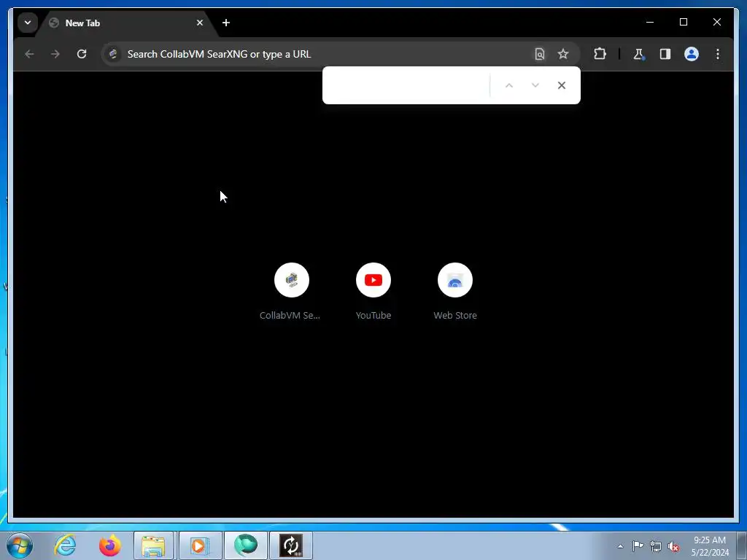Close the find bar
The image size is (747, 560).
pyautogui.click(x=562, y=85)
